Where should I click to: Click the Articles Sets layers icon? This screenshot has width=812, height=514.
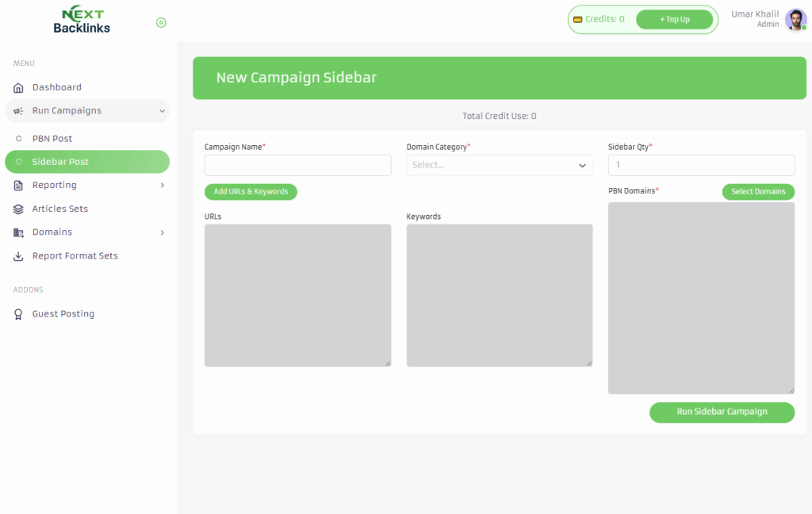coord(18,209)
